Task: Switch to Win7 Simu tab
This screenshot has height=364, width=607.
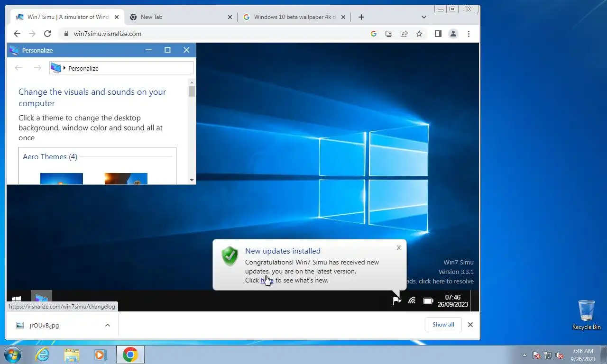Action: click(x=67, y=17)
